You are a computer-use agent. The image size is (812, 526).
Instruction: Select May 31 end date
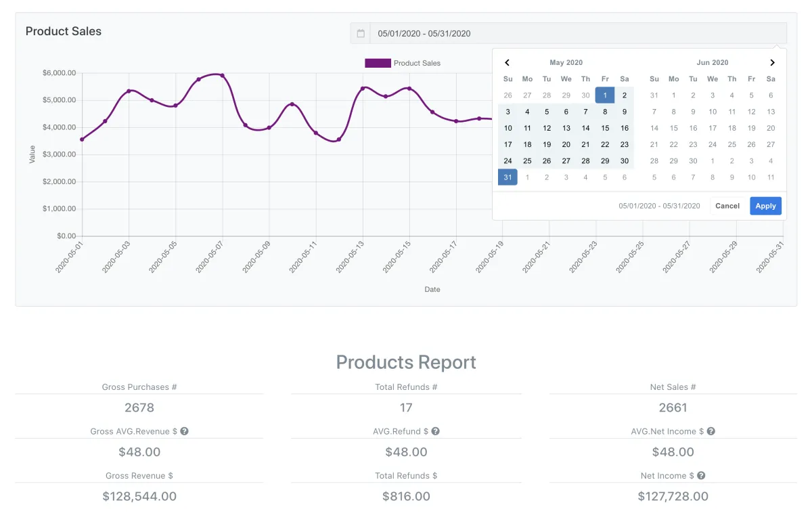(507, 177)
